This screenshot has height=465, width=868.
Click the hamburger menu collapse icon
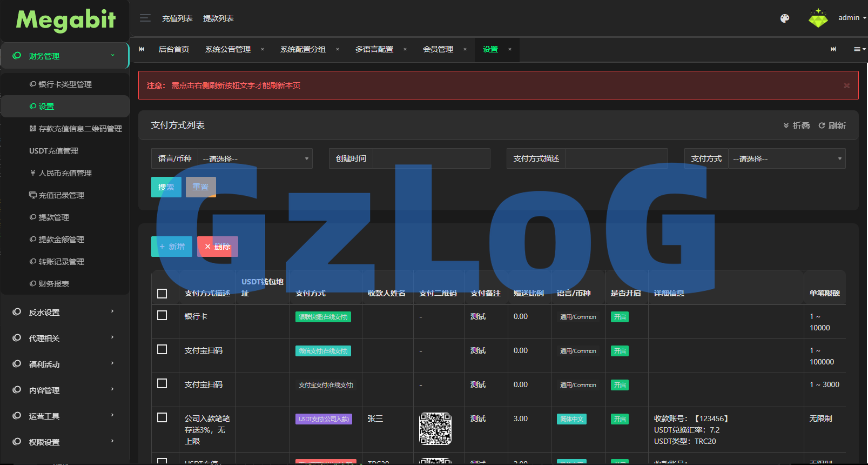[x=145, y=18]
